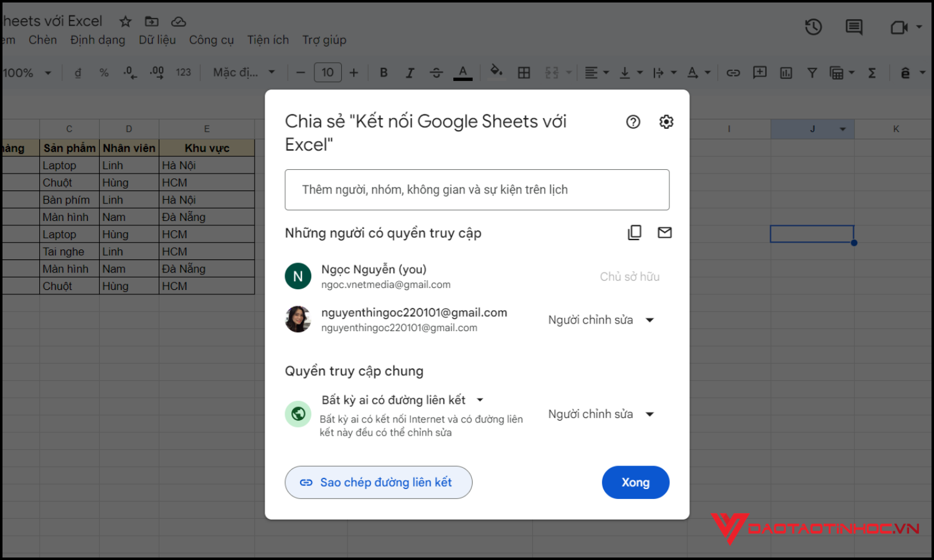The height and width of the screenshot is (560, 934).
Task: Insert a comment using the toolbar icon
Action: (x=759, y=72)
